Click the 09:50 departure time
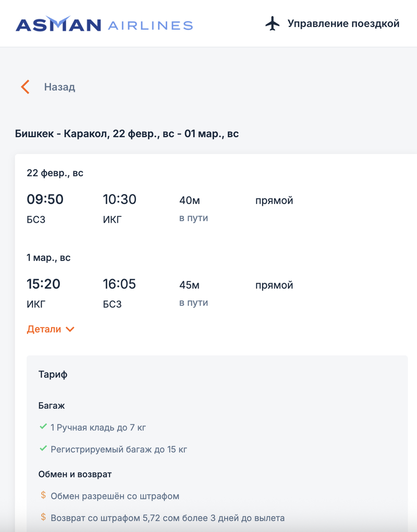 pyautogui.click(x=45, y=199)
